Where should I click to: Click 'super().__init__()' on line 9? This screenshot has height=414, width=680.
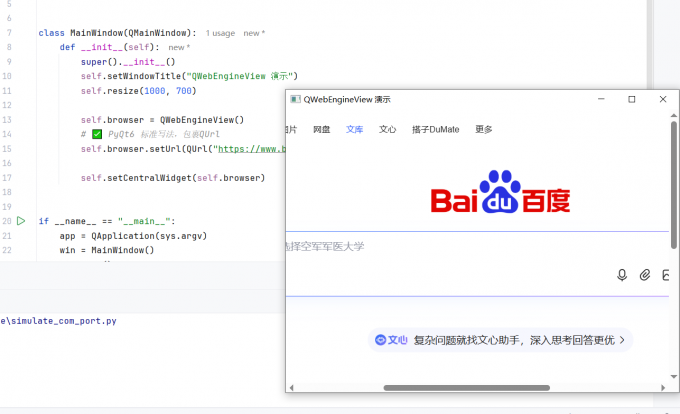click(128, 62)
